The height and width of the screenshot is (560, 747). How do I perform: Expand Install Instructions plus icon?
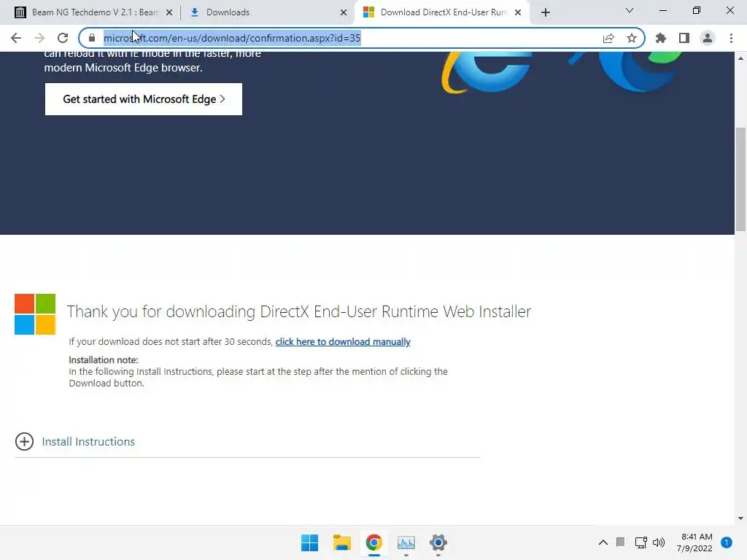(24, 441)
